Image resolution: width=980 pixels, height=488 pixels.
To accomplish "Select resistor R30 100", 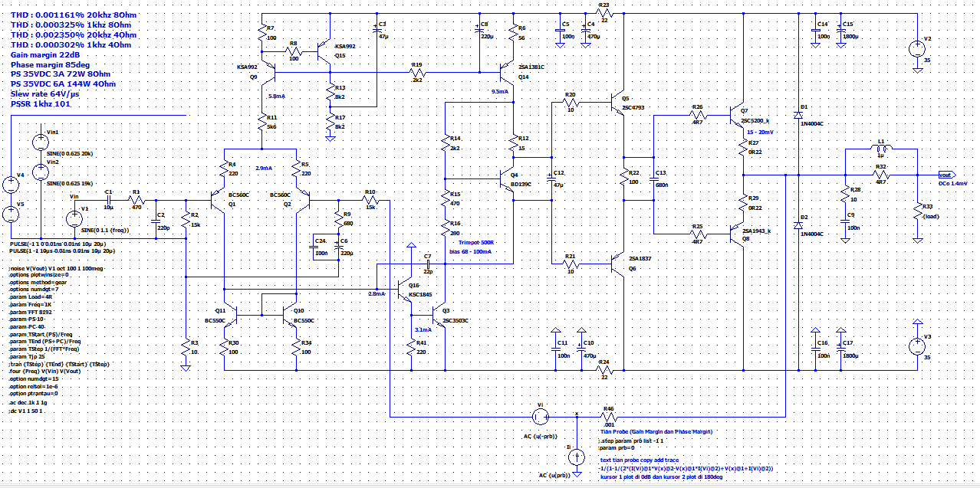I will (x=223, y=347).
